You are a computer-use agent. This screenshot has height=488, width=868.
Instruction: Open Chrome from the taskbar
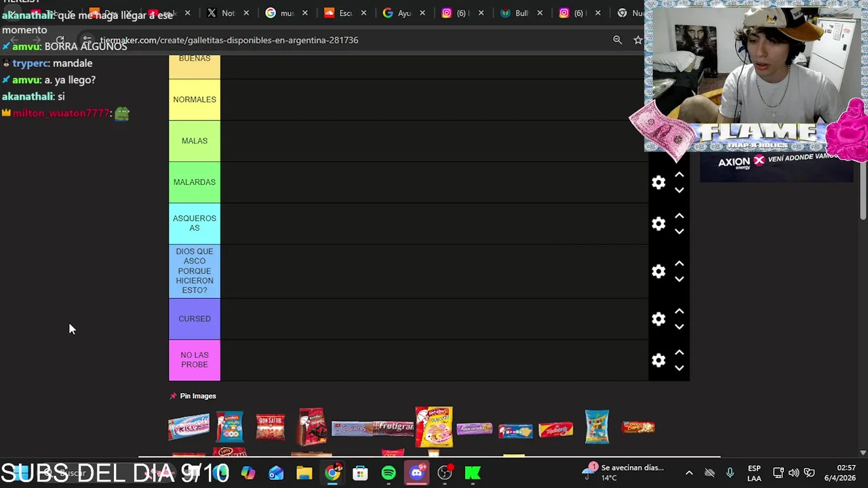tap(332, 473)
